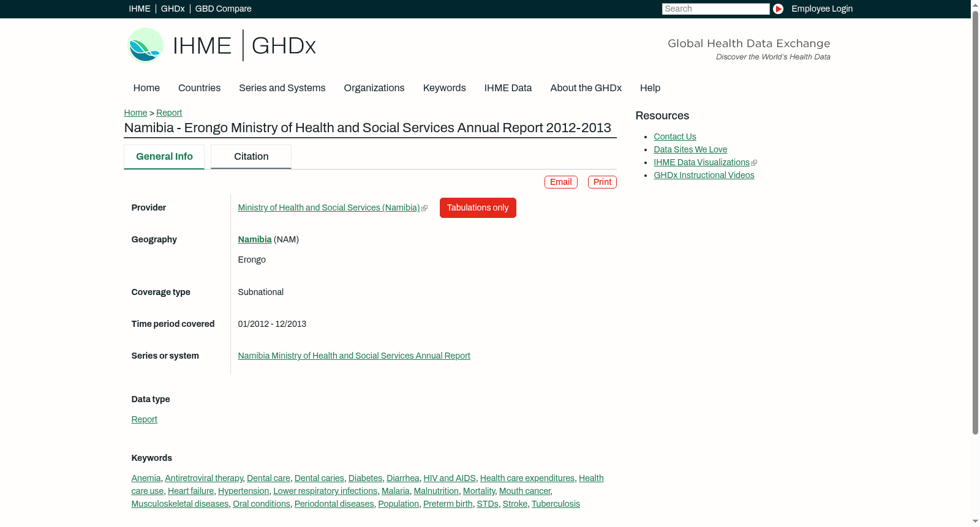Click the red search submit arrow icon

[x=778, y=9]
